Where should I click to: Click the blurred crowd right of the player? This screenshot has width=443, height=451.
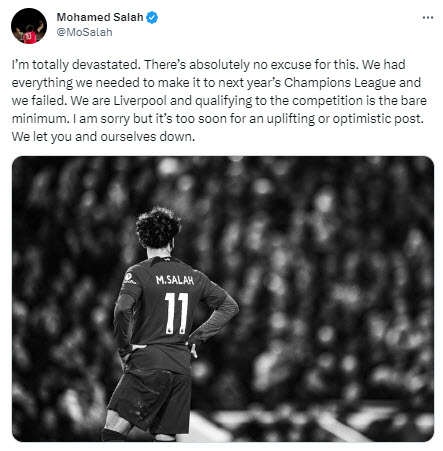click(333, 283)
